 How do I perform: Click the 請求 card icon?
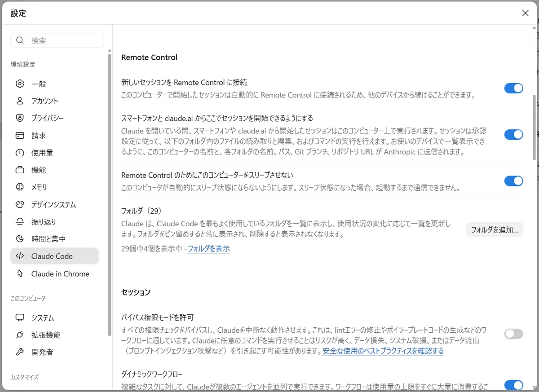pyautogui.click(x=20, y=136)
